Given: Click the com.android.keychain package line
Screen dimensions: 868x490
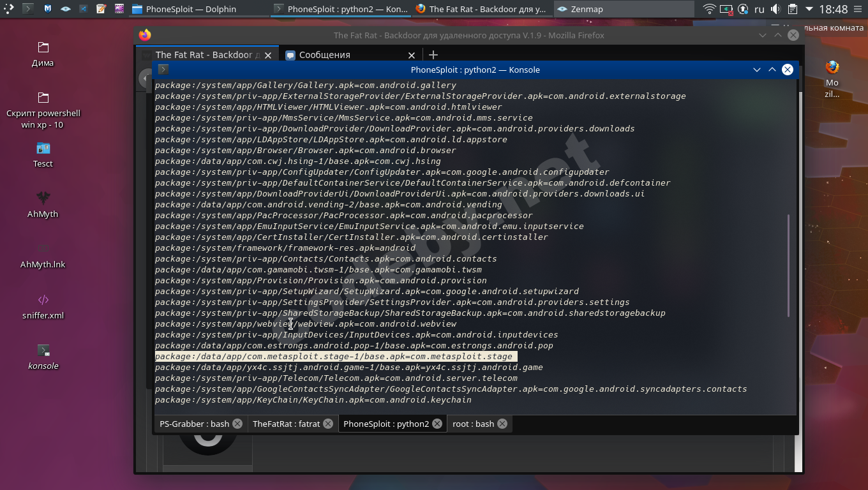Looking at the screenshot, I should [313, 400].
